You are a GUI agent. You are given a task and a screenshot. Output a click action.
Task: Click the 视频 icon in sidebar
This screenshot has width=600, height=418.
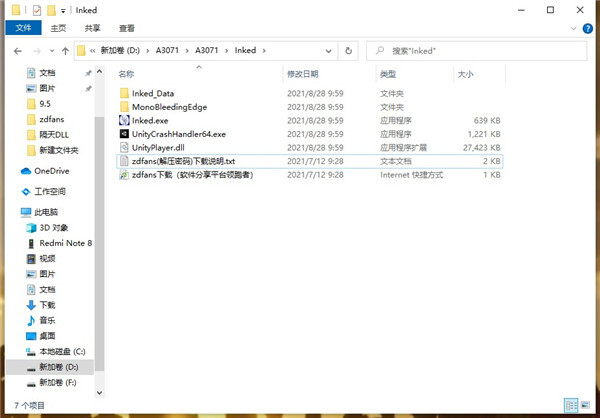point(31,259)
